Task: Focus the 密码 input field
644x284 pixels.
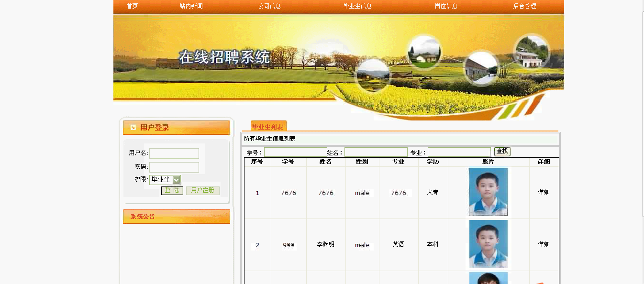Action: point(174,167)
